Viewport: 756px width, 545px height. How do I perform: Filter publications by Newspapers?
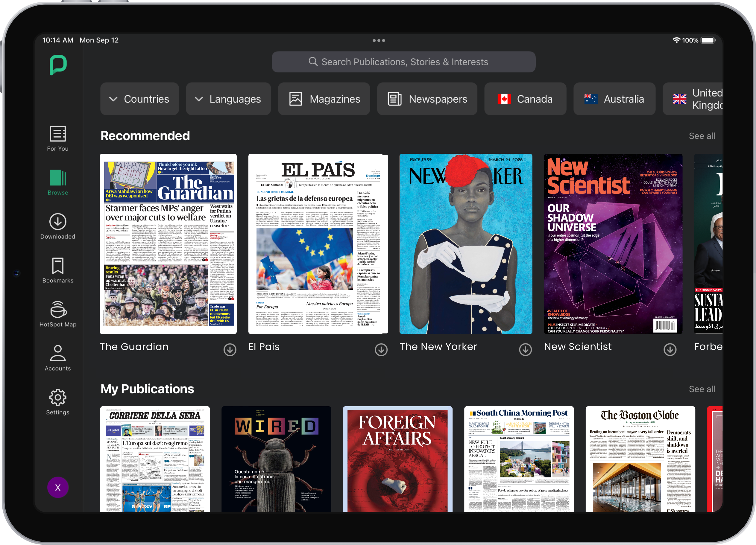tap(427, 99)
